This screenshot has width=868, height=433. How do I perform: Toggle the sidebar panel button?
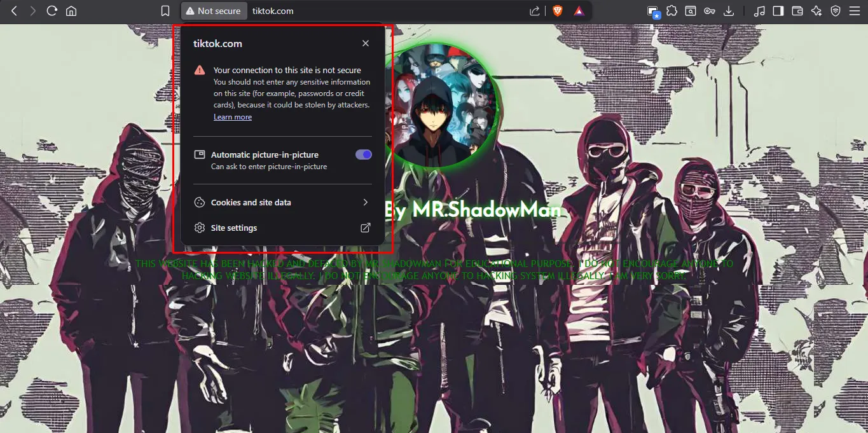coord(778,11)
